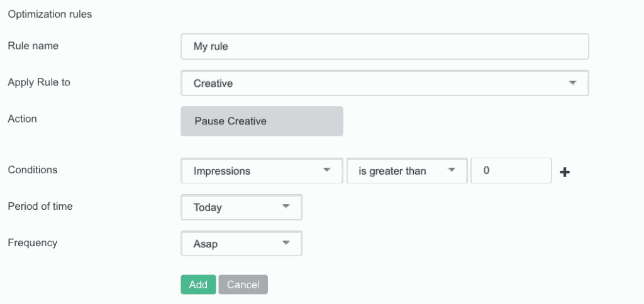
Task: Click the Conditions label text
Action: 33,170
